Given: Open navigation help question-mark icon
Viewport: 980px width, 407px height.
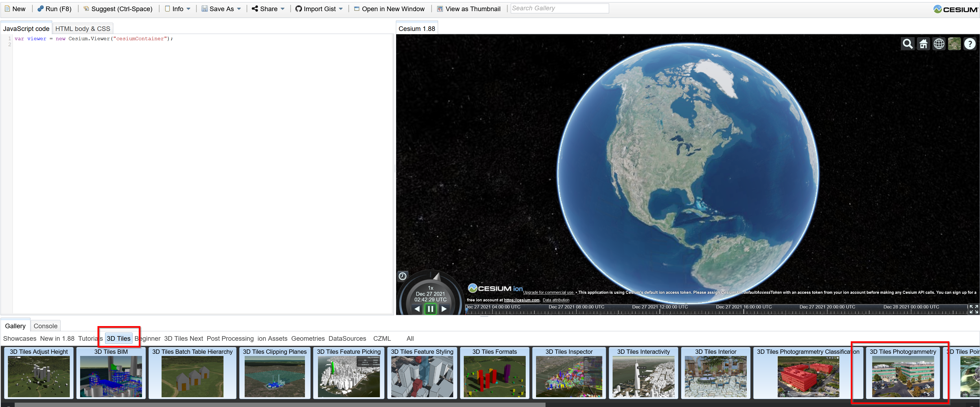Looking at the screenshot, I should pos(970,44).
